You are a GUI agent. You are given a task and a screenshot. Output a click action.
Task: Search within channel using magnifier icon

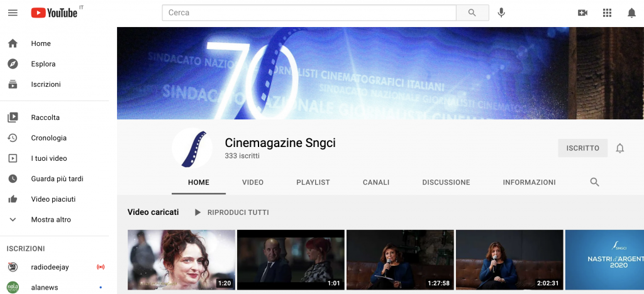[x=594, y=182]
